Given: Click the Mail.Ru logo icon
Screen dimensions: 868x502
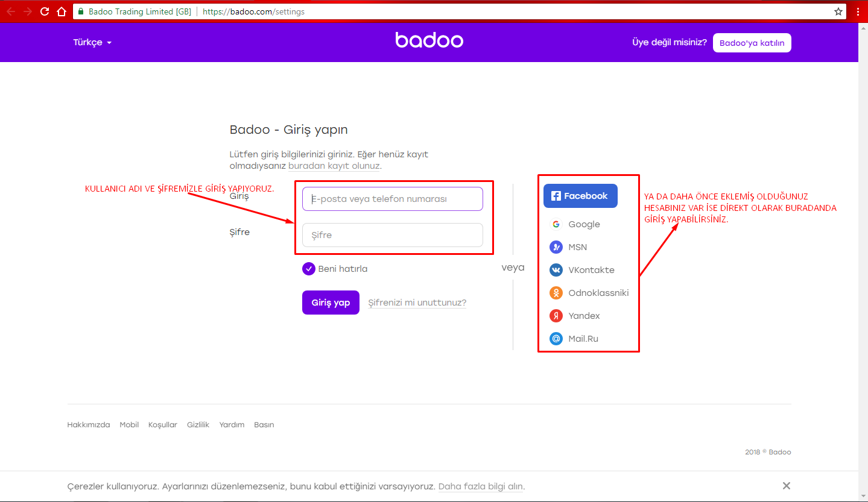Looking at the screenshot, I should [556, 339].
